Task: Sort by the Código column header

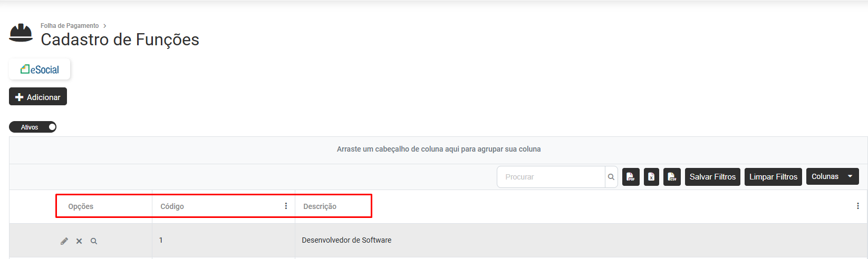Action: point(172,206)
